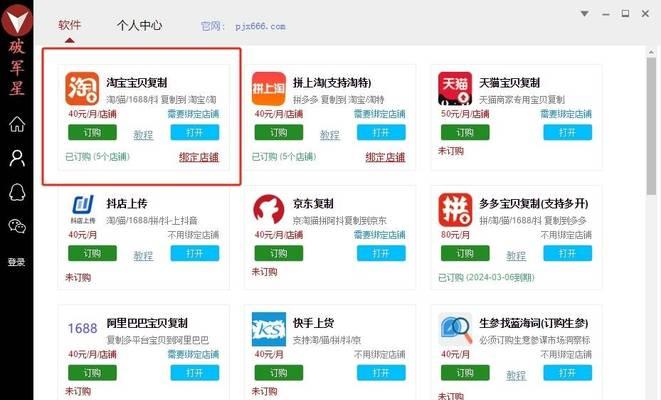Click 订购 for 抖店上传
The width and height of the screenshot is (661, 400).
pos(92,253)
